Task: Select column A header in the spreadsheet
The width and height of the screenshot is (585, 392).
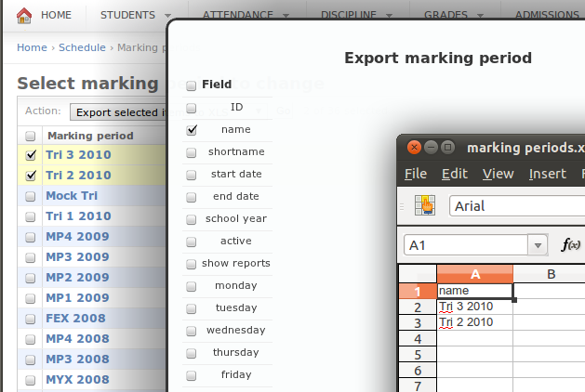Action: (474, 274)
